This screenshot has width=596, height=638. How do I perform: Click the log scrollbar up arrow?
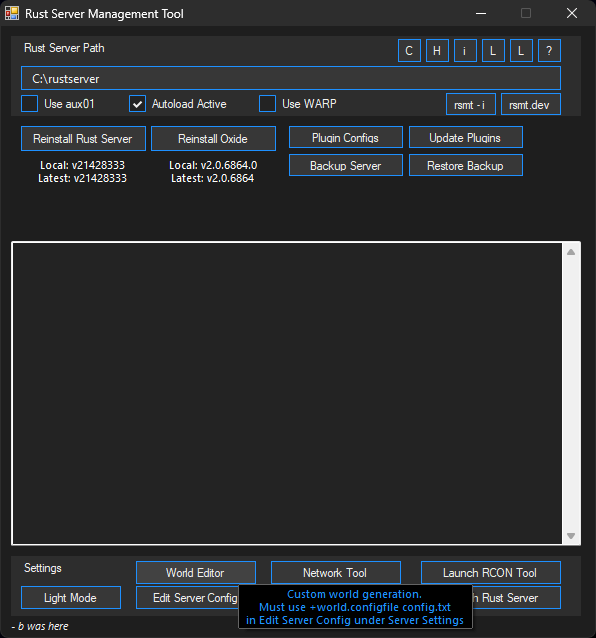point(571,252)
